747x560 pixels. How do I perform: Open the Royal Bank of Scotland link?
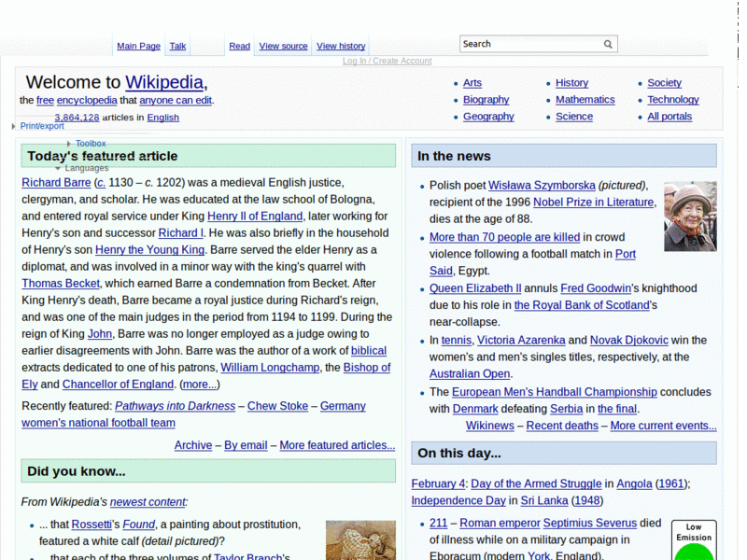(582, 306)
